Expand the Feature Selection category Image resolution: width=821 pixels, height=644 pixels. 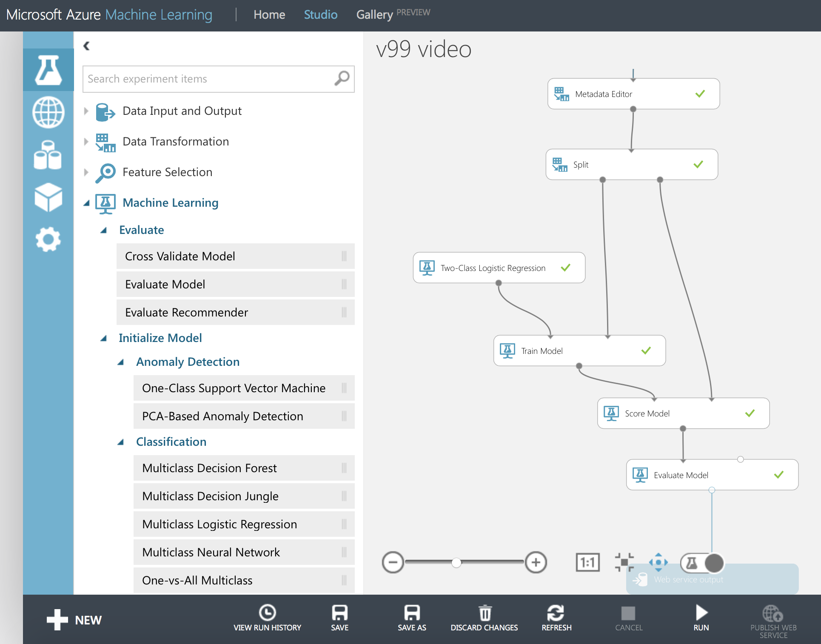[86, 172]
